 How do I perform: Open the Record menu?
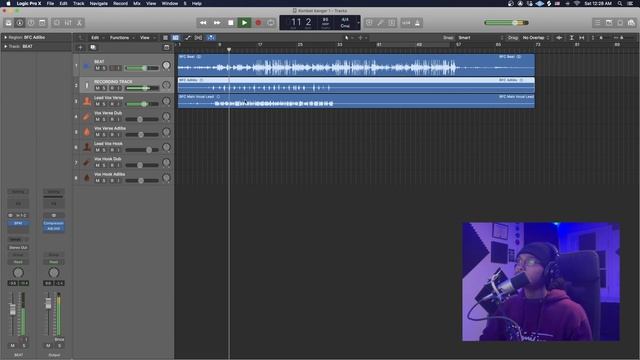click(x=120, y=3)
